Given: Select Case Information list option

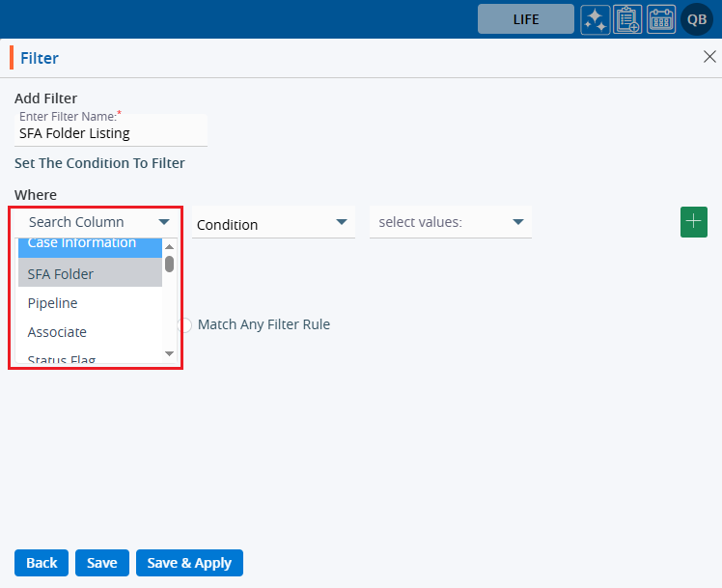Looking at the screenshot, I should (x=90, y=245).
